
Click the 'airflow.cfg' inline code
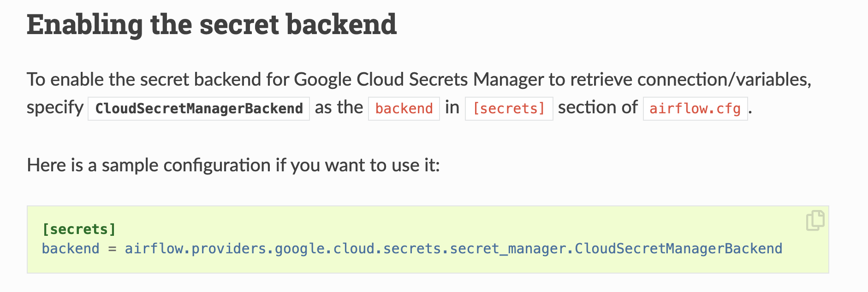click(x=695, y=109)
